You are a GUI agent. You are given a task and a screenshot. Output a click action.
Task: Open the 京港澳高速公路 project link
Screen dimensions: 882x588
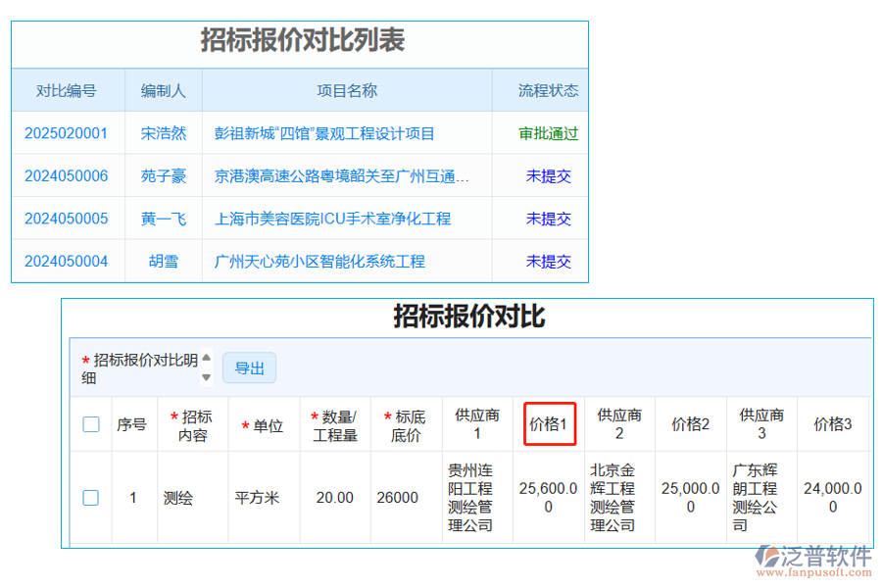345,175
